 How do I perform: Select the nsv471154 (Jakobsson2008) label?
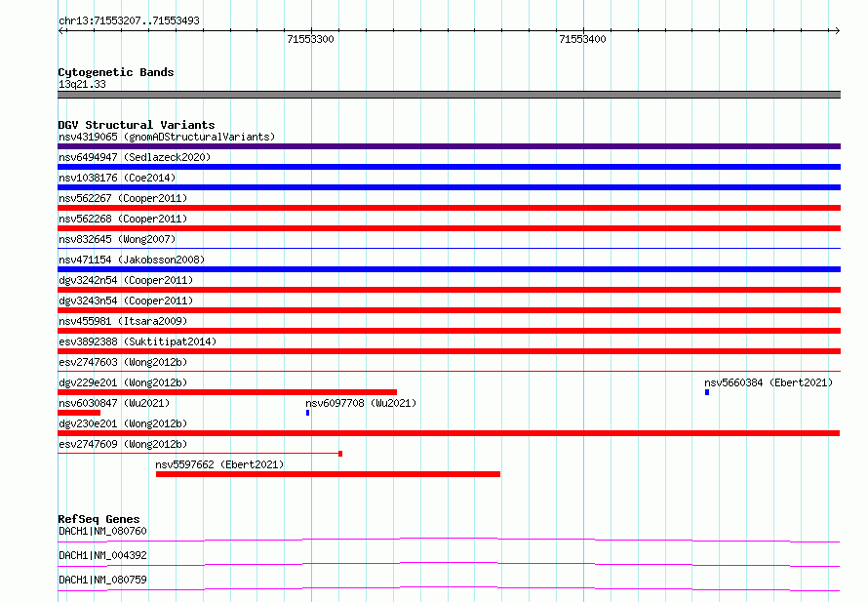click(132, 260)
